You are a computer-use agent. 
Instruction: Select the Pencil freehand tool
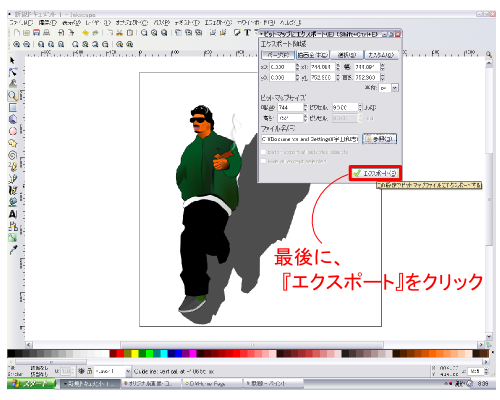13,166
